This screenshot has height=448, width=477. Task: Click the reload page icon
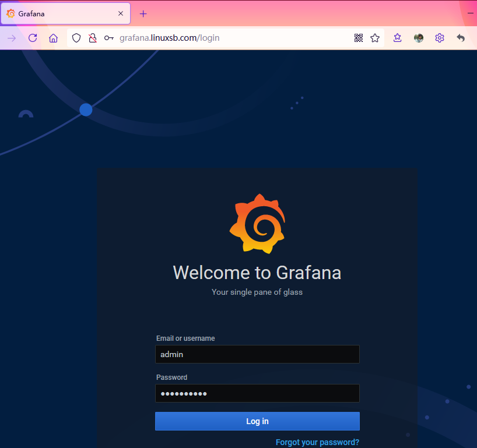coord(33,38)
